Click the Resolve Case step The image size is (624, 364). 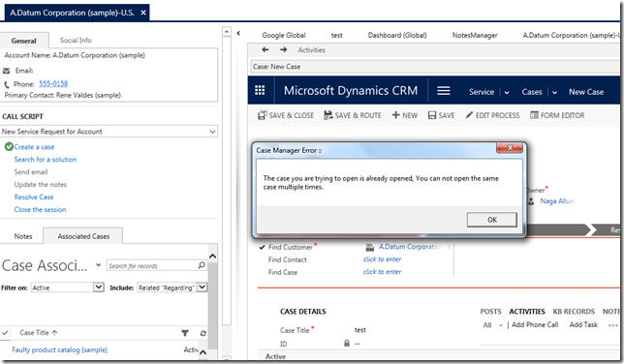coord(34,197)
